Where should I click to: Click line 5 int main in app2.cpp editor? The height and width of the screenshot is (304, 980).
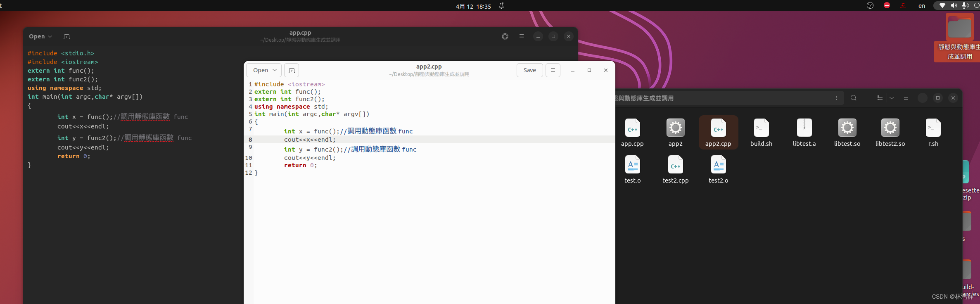312,114
